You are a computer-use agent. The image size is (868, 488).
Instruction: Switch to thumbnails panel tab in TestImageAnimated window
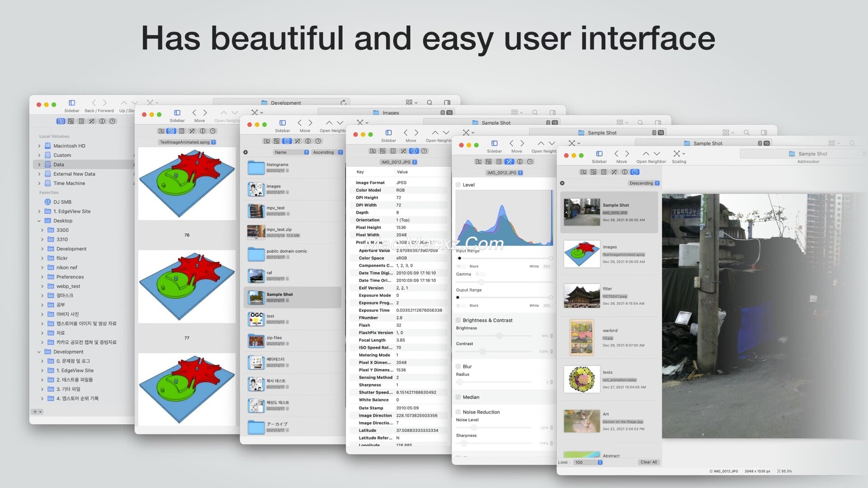tap(171, 131)
